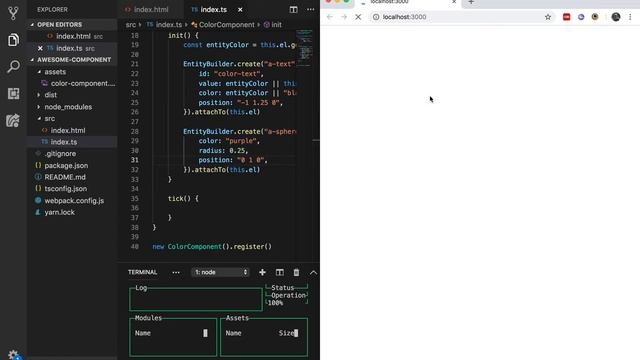
Task: Click init breadcrumb segment
Action: click(273, 24)
